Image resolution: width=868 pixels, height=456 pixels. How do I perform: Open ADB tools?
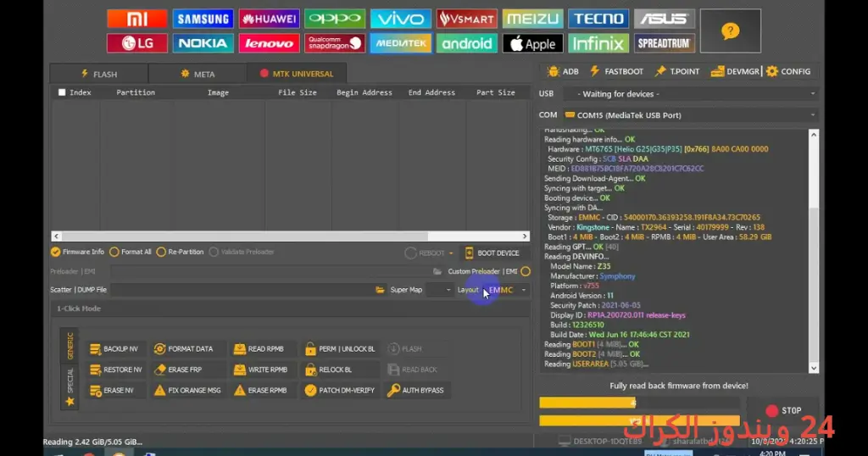(563, 71)
